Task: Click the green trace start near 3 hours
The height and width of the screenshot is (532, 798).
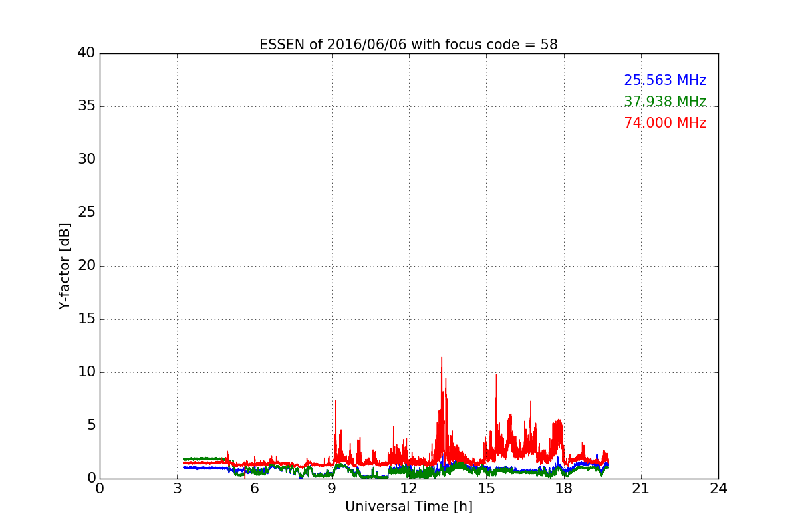Action: click(x=185, y=459)
